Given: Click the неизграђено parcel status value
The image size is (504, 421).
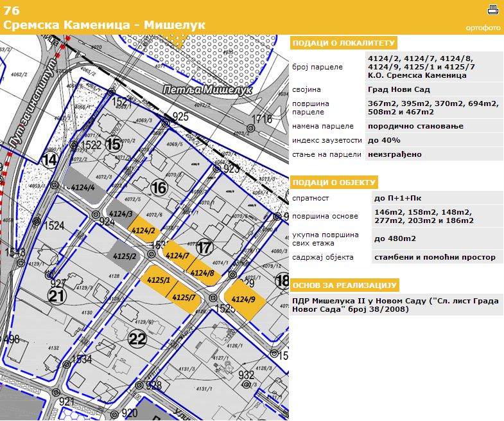Looking at the screenshot, I should [x=395, y=154].
